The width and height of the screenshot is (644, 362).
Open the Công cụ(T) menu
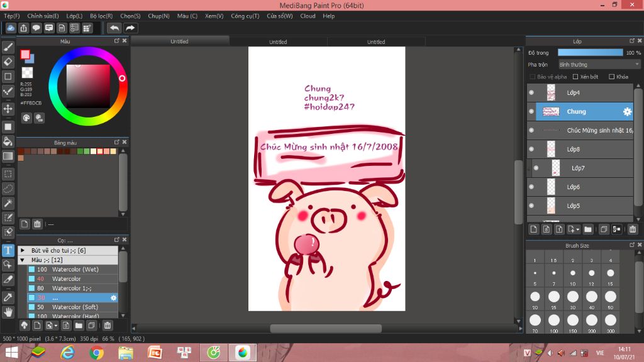[x=245, y=16]
